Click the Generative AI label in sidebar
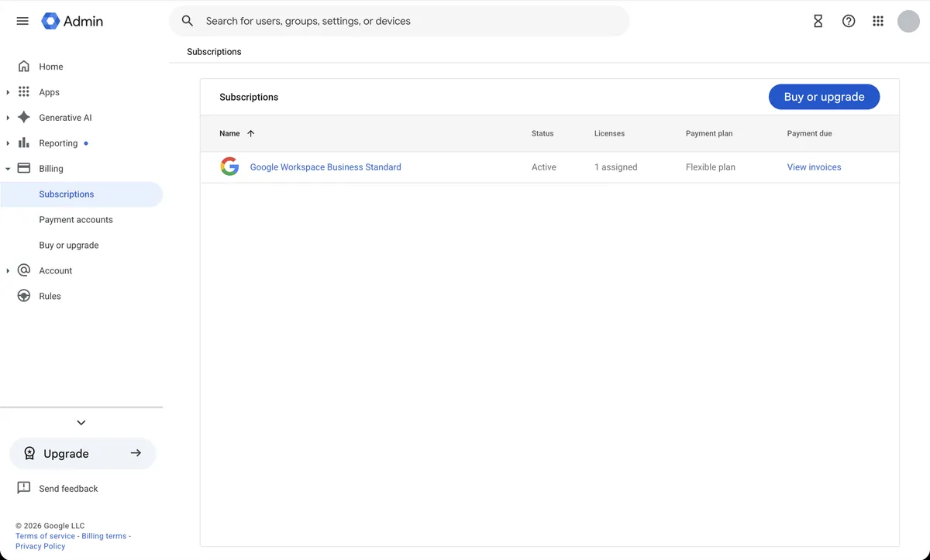930x560 pixels. [x=65, y=118]
